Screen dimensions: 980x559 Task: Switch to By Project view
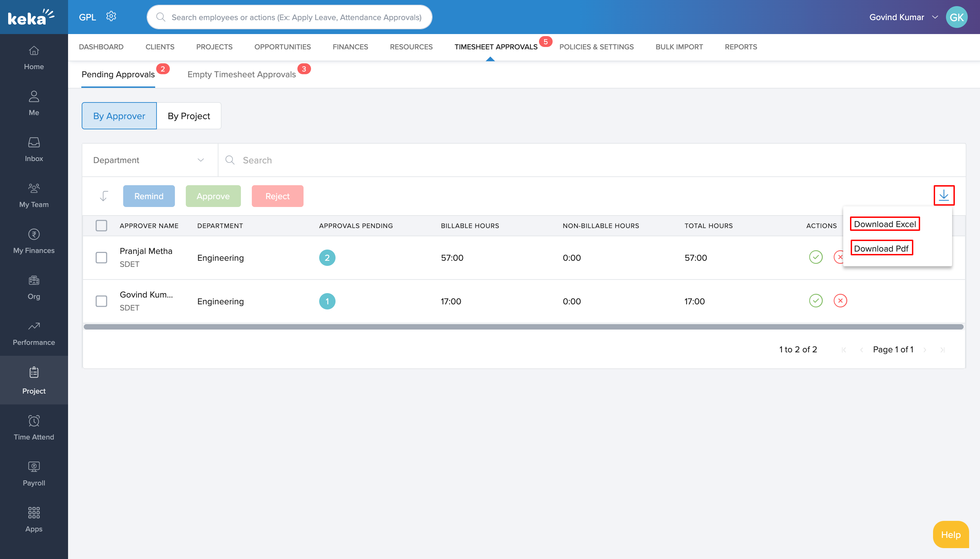[x=189, y=116]
